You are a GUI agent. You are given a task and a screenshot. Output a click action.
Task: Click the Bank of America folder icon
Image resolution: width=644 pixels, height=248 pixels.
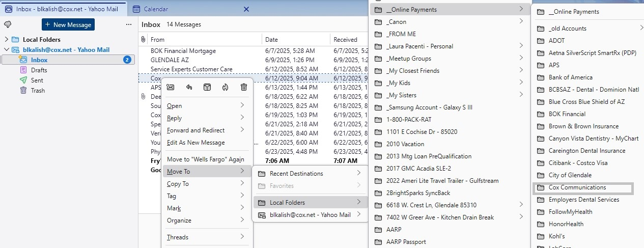[x=540, y=77]
